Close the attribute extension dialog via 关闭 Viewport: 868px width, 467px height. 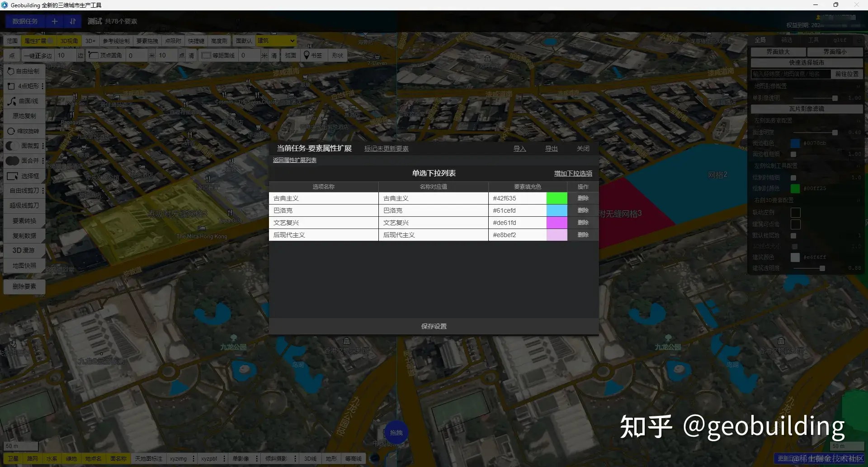(583, 148)
